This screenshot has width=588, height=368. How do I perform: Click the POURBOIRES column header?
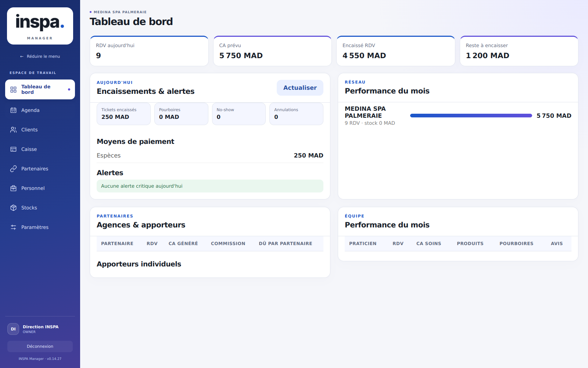516,244
